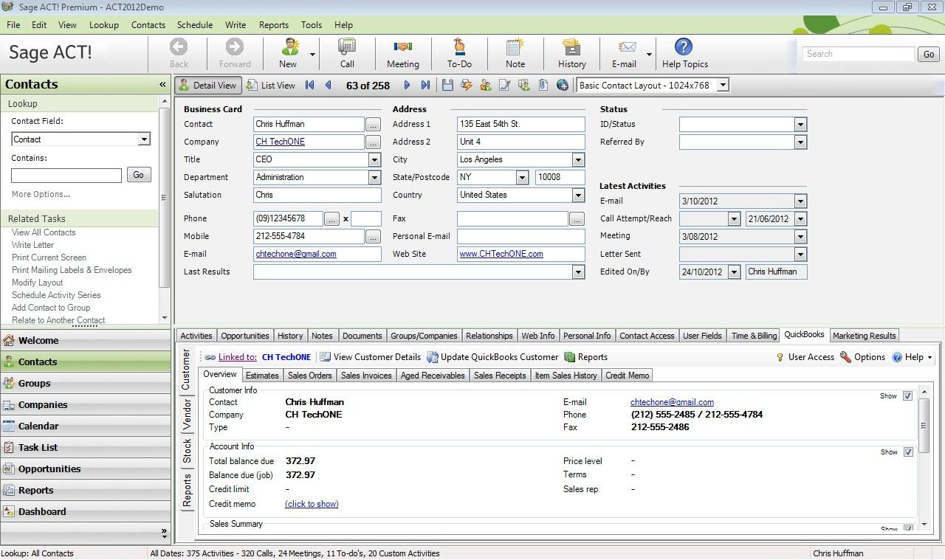Viewport: 945px width, 560px height.
Task: Switch to the Documents tab
Action: tap(362, 336)
